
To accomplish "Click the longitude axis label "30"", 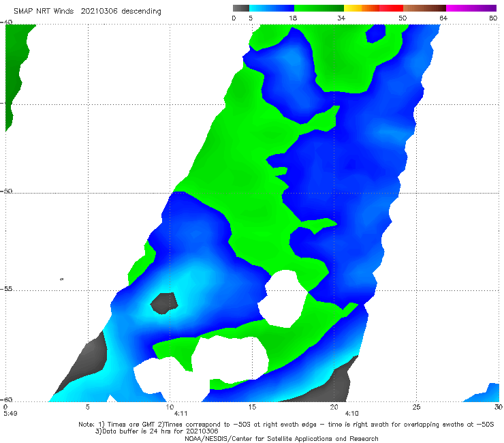I will click(499, 407).
